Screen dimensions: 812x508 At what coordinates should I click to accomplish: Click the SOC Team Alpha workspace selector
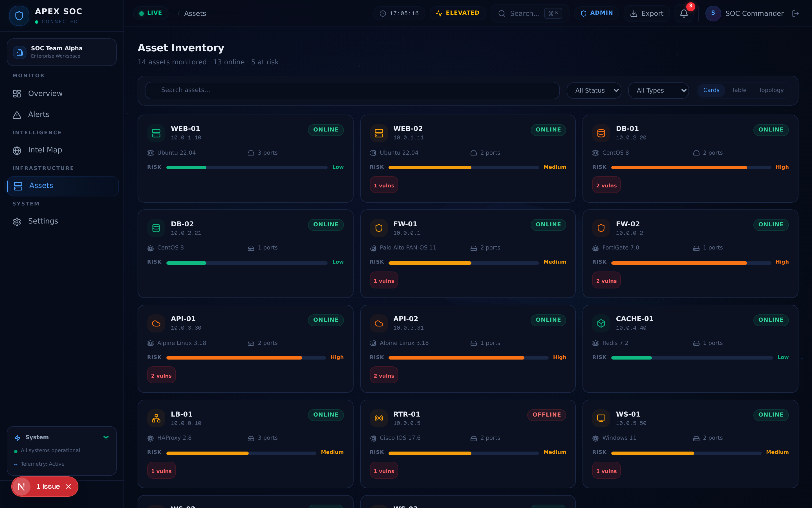click(62, 52)
